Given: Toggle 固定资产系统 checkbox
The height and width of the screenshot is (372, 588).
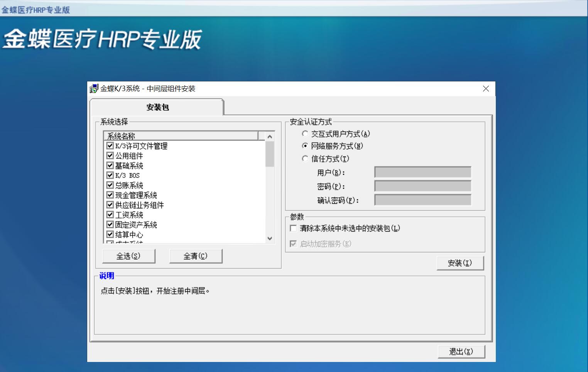Looking at the screenshot, I should coord(110,225).
